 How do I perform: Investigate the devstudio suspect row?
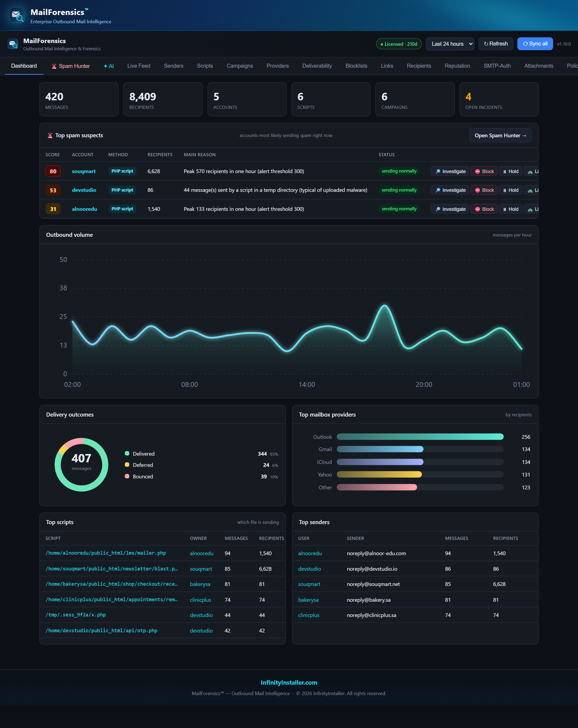point(450,190)
